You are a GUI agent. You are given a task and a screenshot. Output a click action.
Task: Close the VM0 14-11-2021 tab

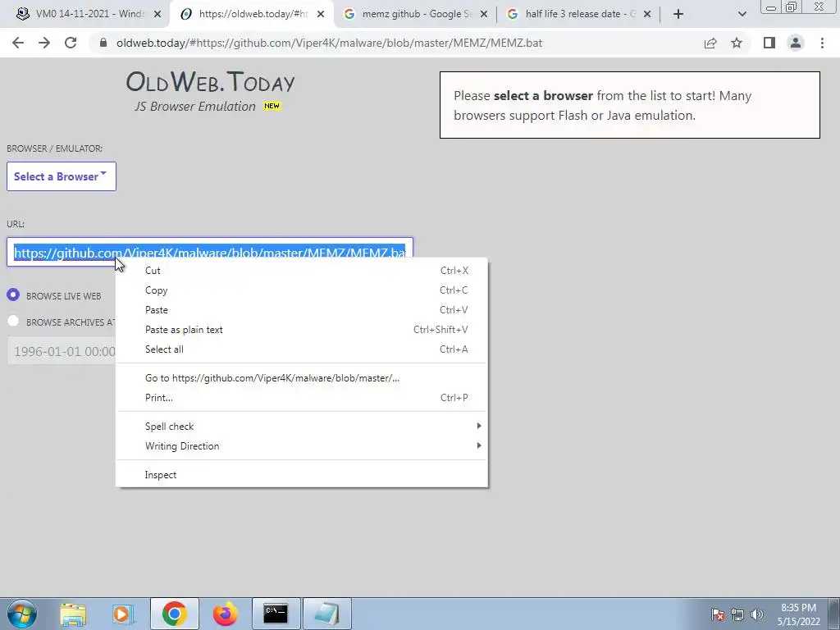coord(157,14)
